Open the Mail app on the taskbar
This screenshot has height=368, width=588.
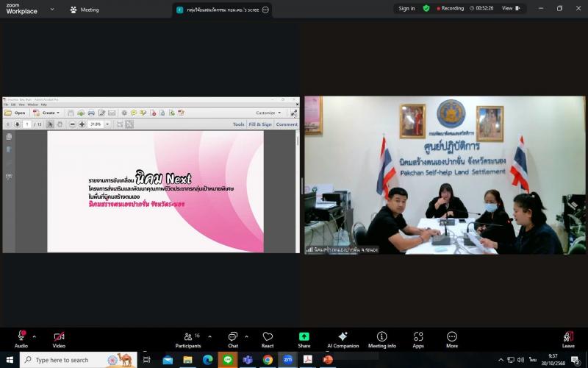[x=168, y=360]
